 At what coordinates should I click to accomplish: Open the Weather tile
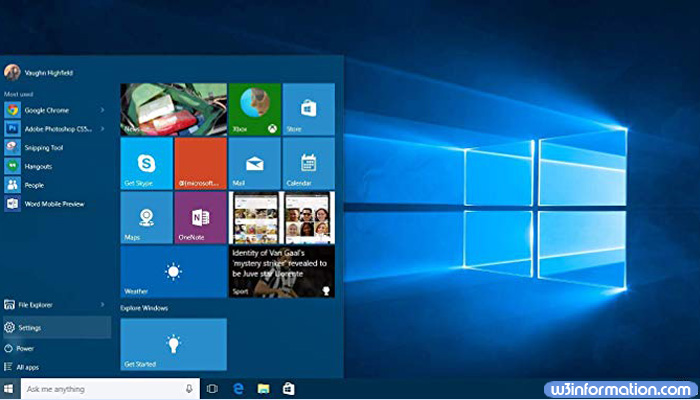(174, 271)
